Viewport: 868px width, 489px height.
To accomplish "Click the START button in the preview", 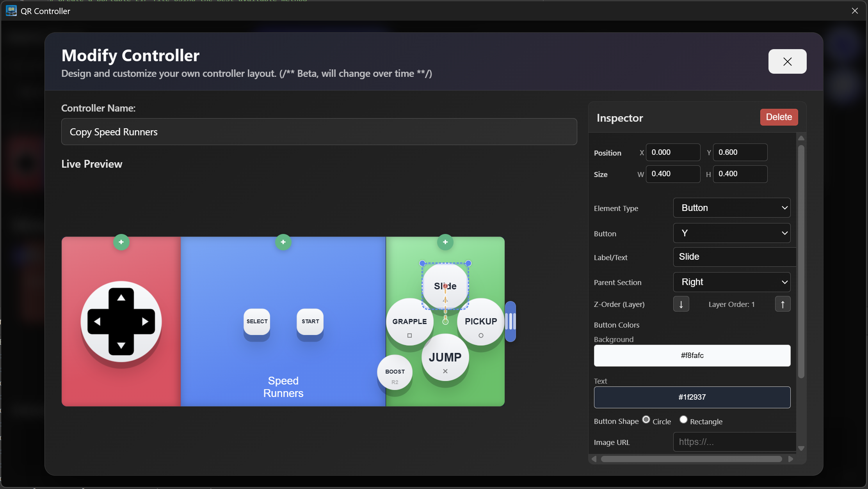I will (310, 322).
